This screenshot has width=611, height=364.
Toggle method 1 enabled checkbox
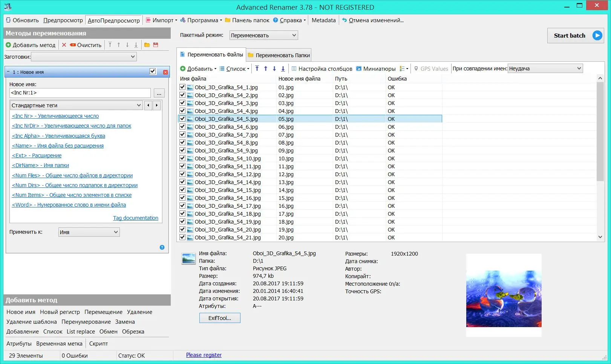coord(153,71)
